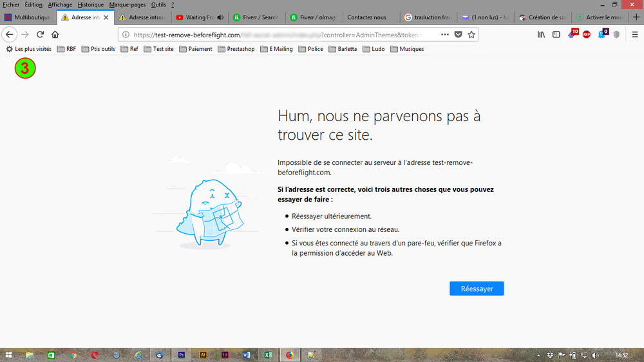Open extension with red 10 badge

pyautogui.click(x=573, y=33)
